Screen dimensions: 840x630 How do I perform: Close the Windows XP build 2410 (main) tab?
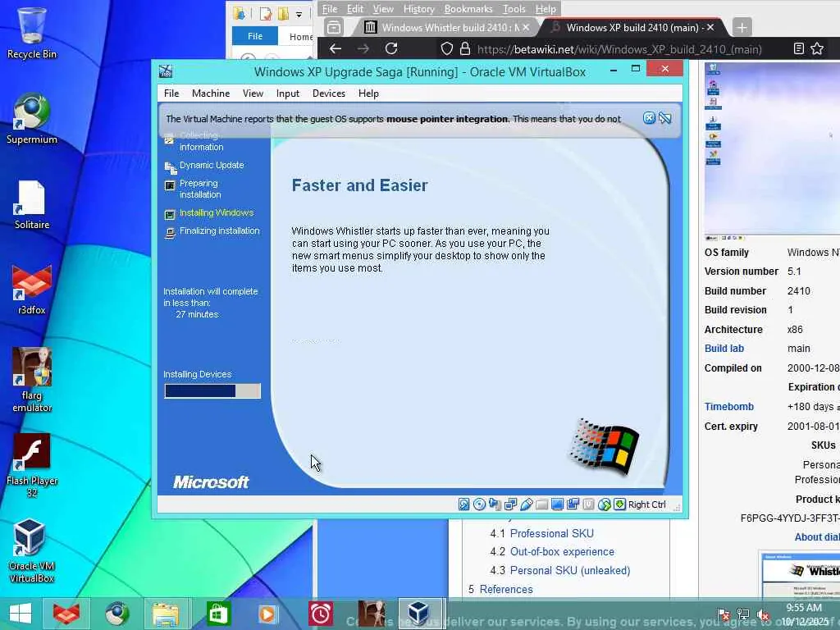(710, 27)
